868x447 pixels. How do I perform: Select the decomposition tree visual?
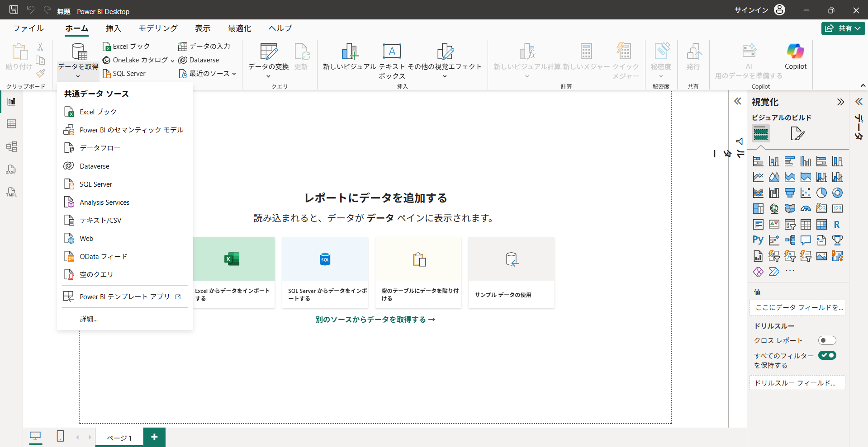click(790, 240)
